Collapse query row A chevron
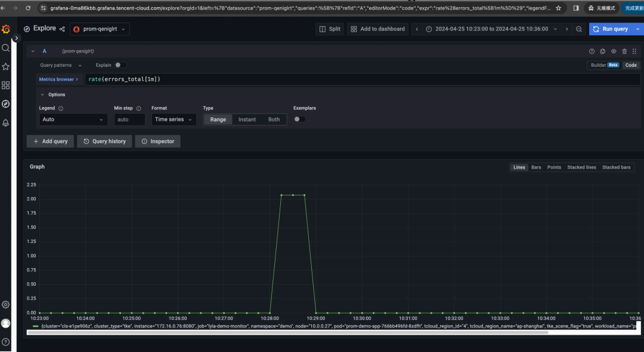The image size is (644, 352). [33, 51]
